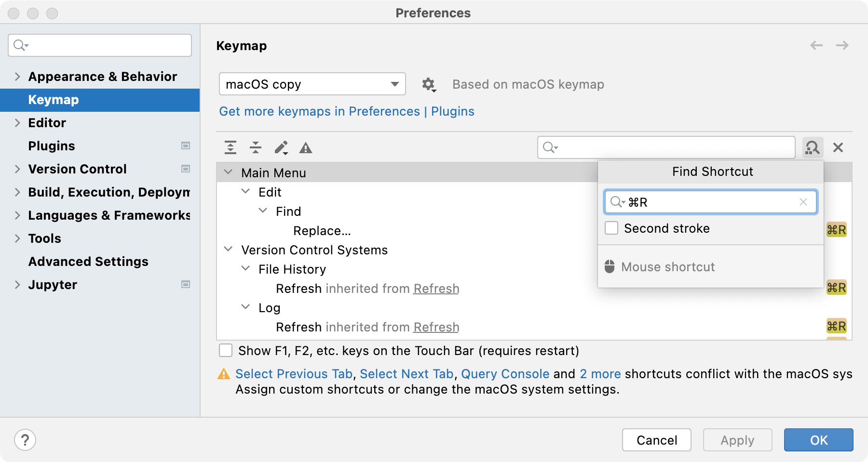The image size is (868, 462).
Task: Click the Edit Shortcut pencil icon
Action: coord(281,147)
